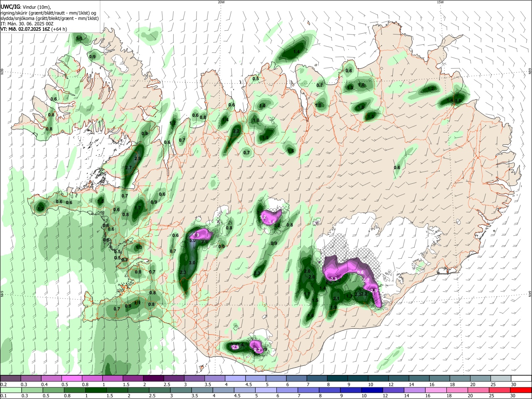Image resolution: width=532 pixels, height=399 pixels.
Task: Click the line starting 'slydda/snjókoma'
Action: pos(49,18)
